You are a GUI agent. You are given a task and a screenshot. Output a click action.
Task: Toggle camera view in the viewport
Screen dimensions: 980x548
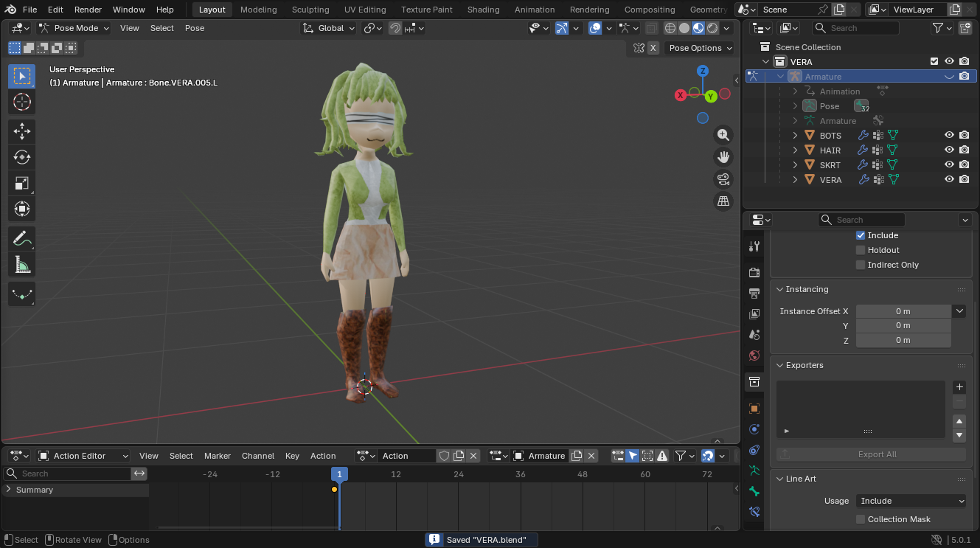723,179
